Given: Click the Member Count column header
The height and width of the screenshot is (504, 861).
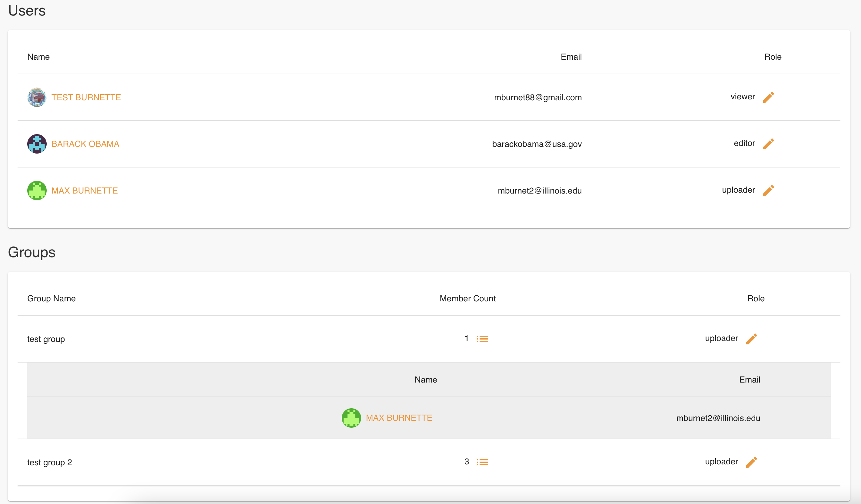Looking at the screenshot, I should tap(467, 298).
